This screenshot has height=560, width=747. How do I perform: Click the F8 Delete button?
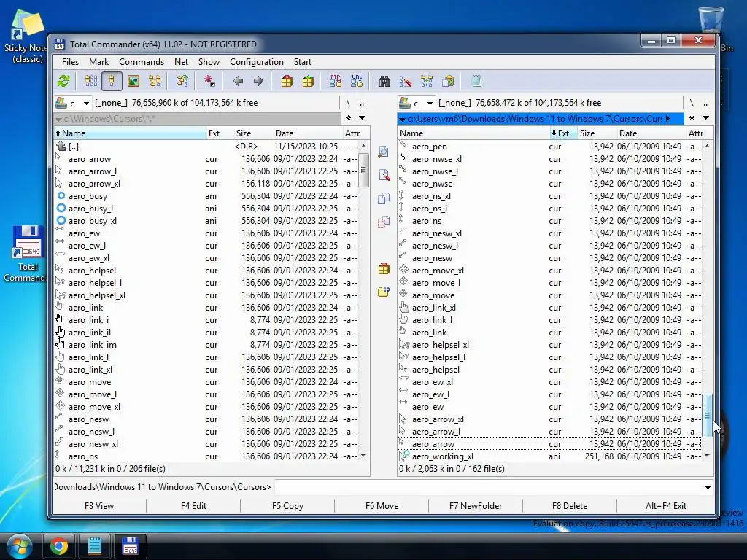(569, 506)
